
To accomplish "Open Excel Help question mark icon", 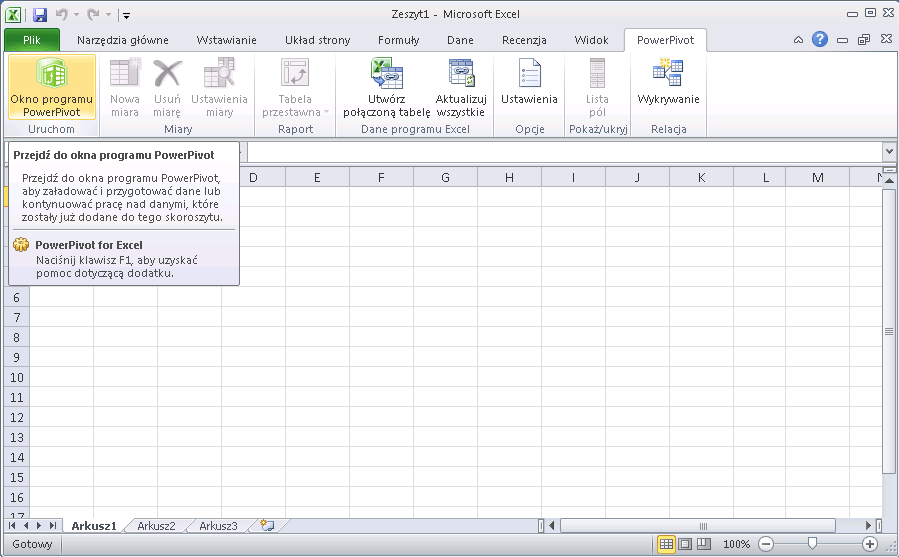I will click(x=820, y=39).
